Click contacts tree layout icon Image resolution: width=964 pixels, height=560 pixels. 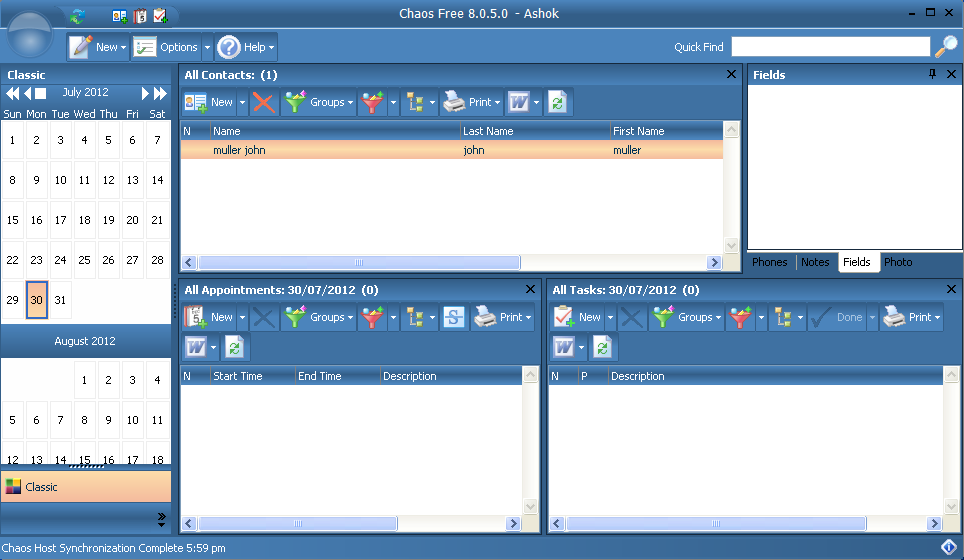[x=416, y=102]
